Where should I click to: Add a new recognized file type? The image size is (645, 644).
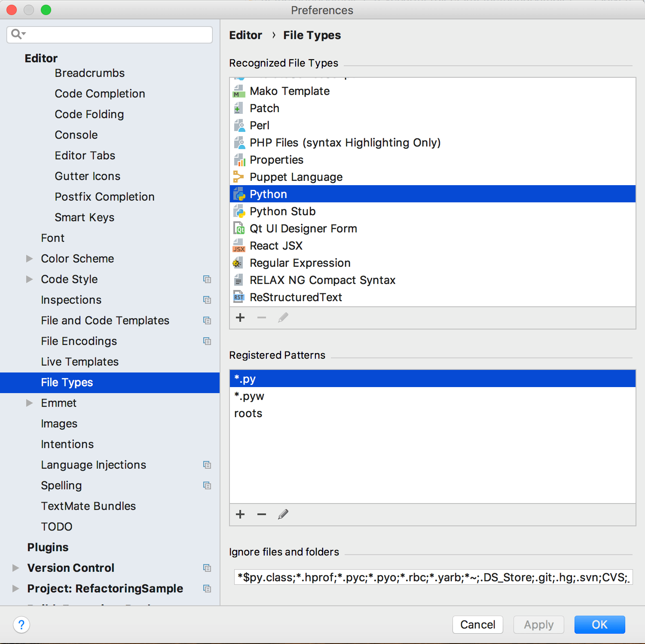click(x=240, y=317)
